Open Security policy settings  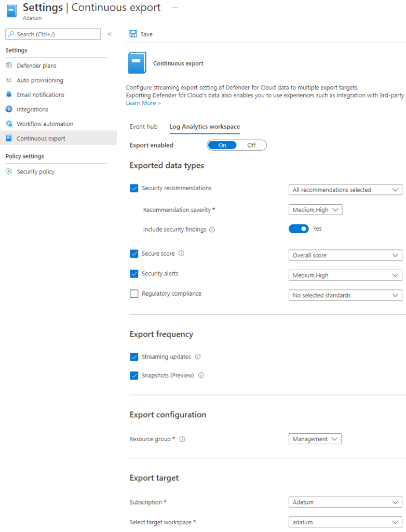tap(35, 172)
